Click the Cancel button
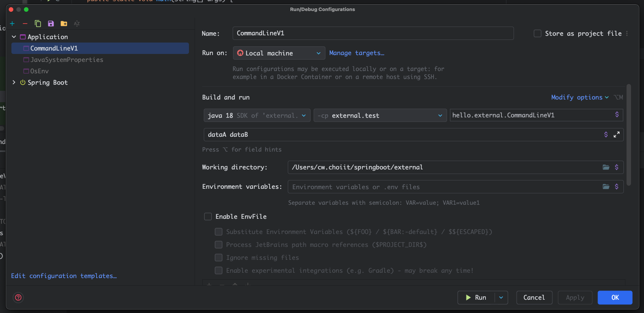 tap(534, 297)
